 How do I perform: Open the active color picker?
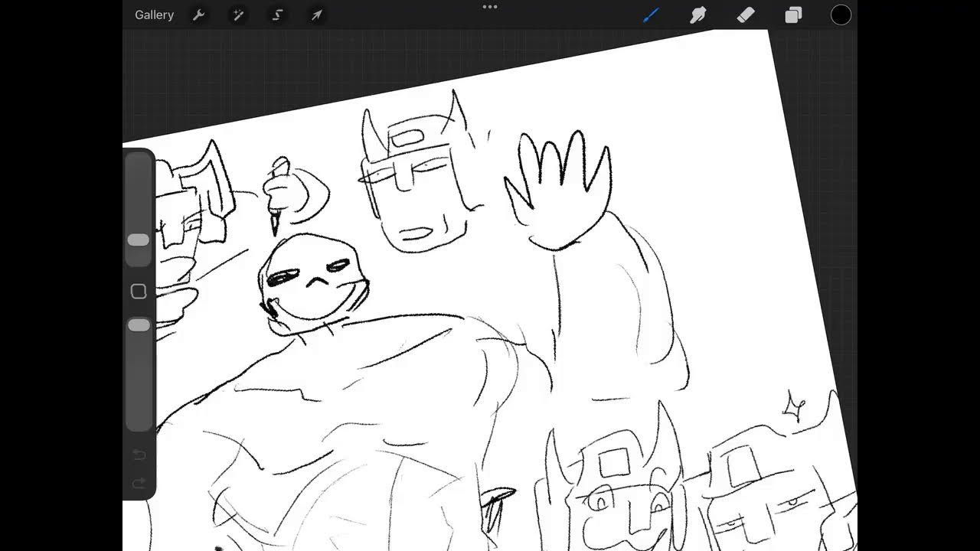(x=841, y=15)
